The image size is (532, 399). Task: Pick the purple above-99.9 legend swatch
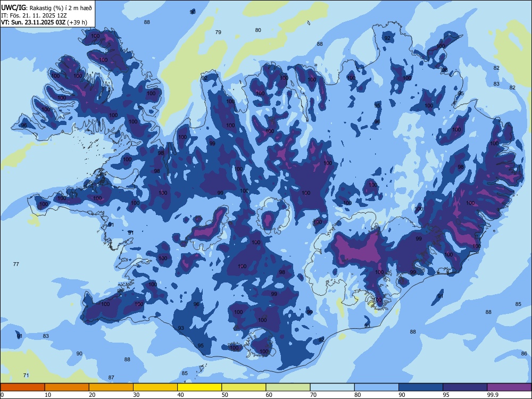[x=509, y=387]
